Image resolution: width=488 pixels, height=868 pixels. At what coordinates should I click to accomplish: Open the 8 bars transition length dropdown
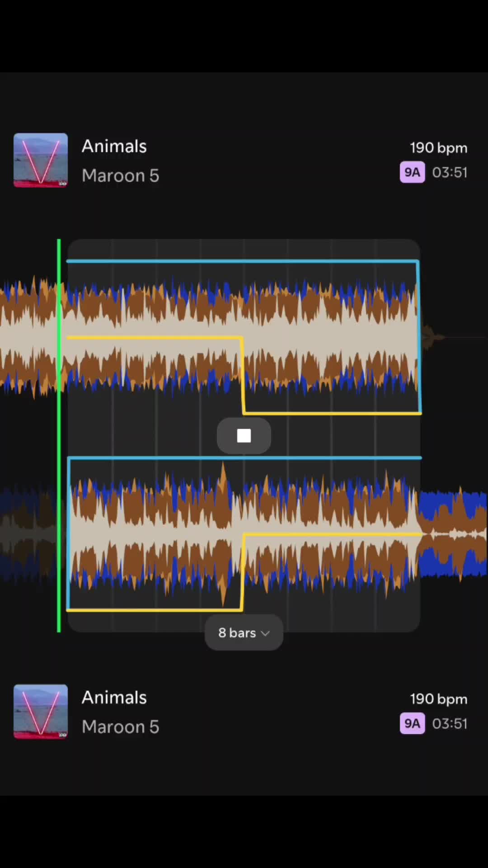pyautogui.click(x=244, y=632)
